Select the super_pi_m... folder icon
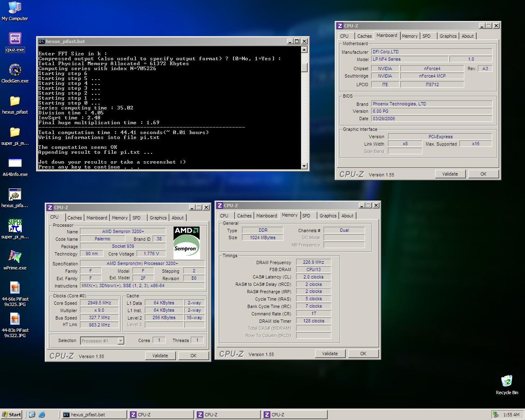This screenshot has height=420, width=525. pos(15,136)
